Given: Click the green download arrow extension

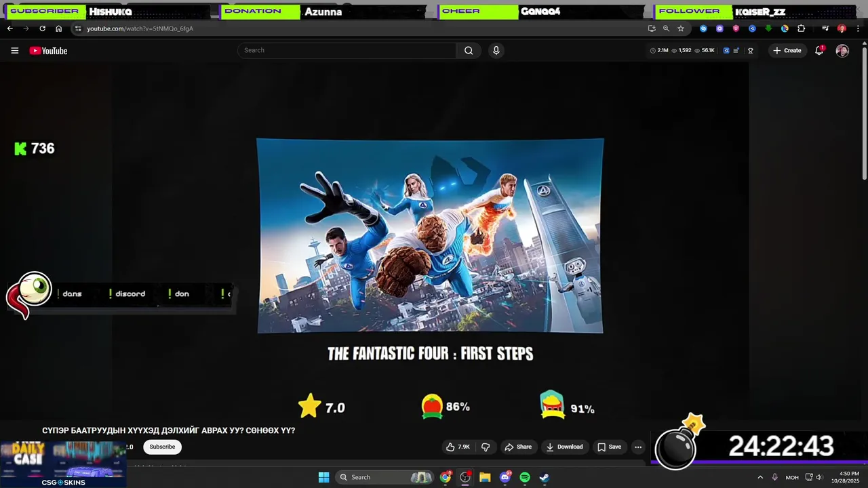Looking at the screenshot, I should [768, 28].
